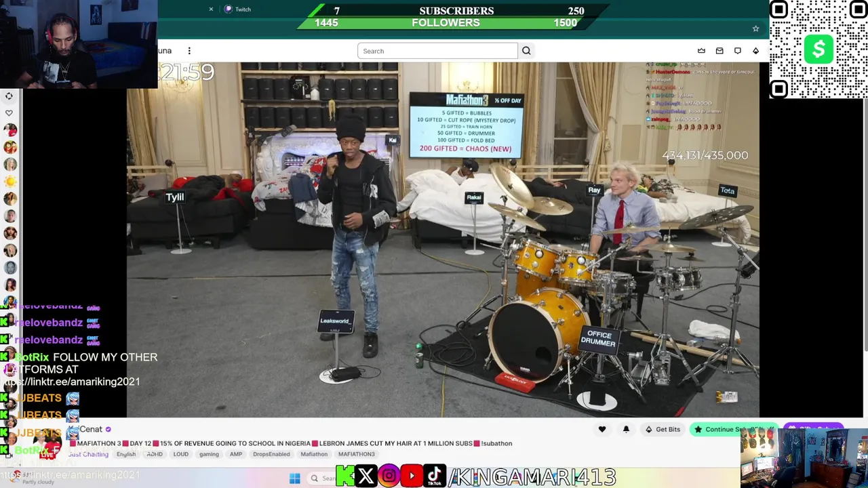Open the AMP tag
868x488 pixels.
[236, 454]
